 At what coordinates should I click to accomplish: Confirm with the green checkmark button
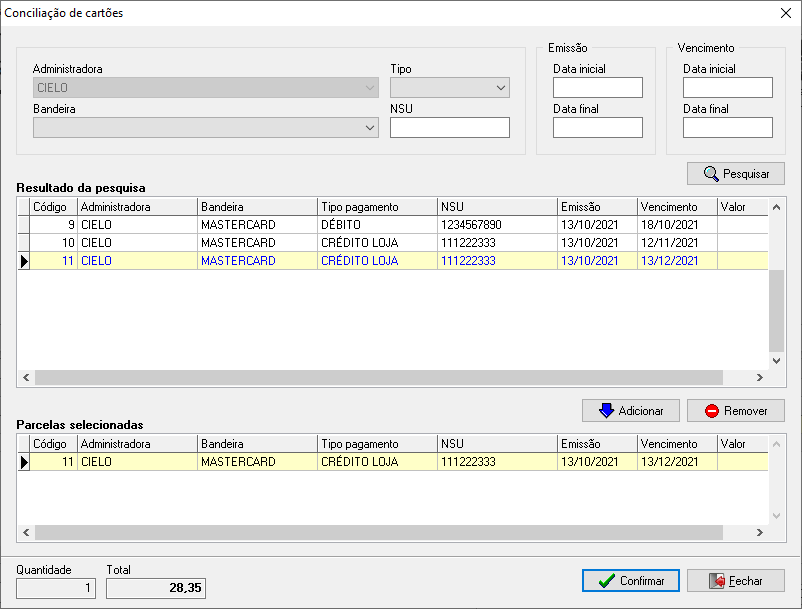(x=630, y=581)
